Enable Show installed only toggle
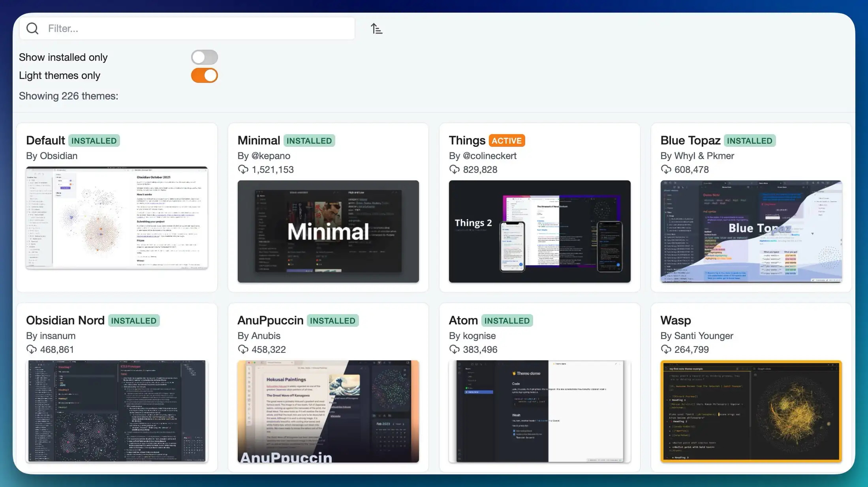 tap(204, 57)
